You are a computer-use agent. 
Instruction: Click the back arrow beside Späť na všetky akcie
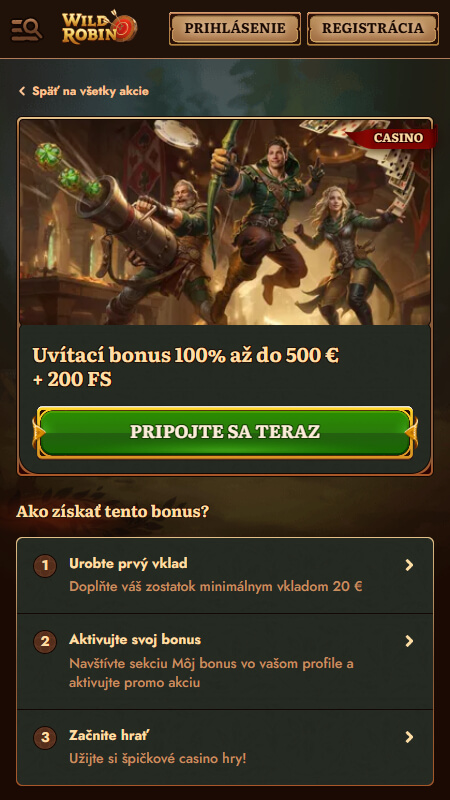(x=22, y=91)
